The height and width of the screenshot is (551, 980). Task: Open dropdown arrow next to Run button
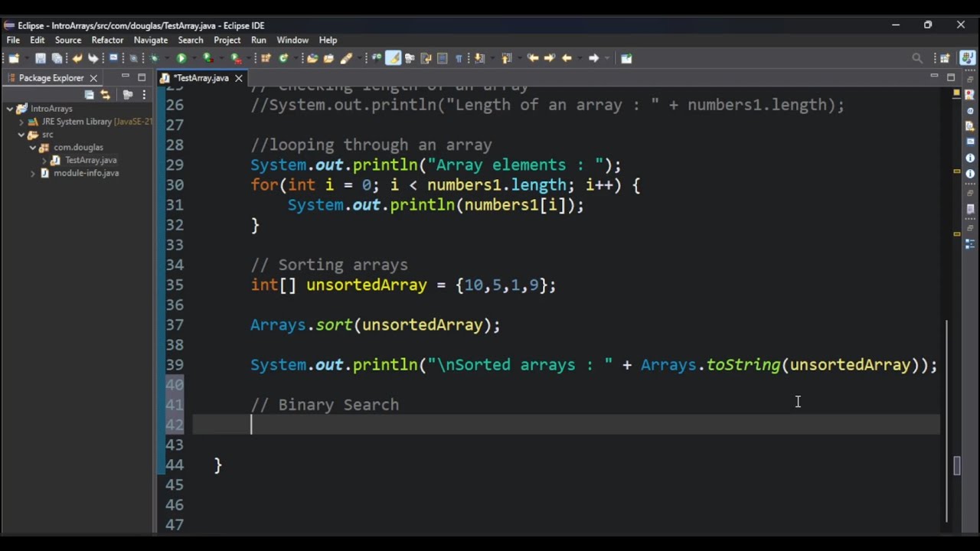[194, 58]
